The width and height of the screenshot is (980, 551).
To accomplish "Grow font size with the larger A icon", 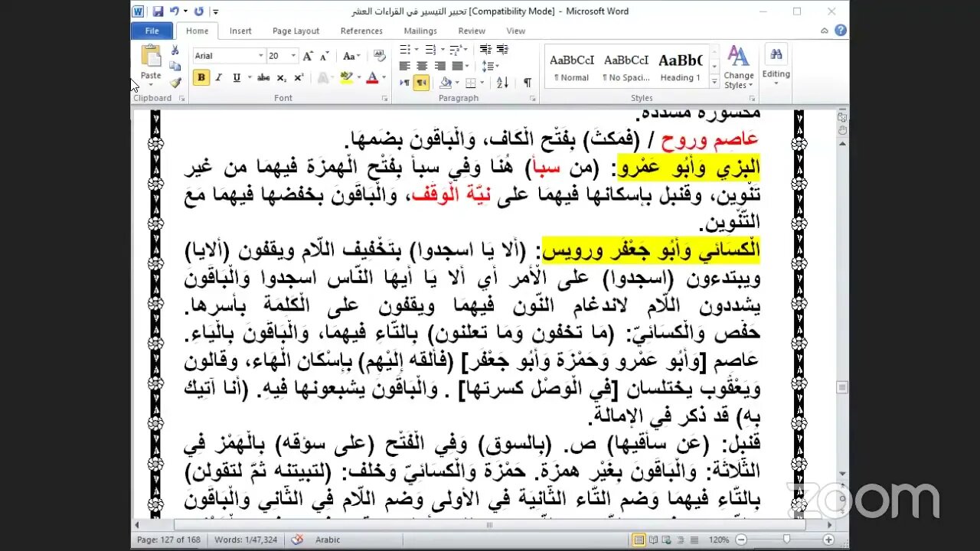I will point(308,56).
